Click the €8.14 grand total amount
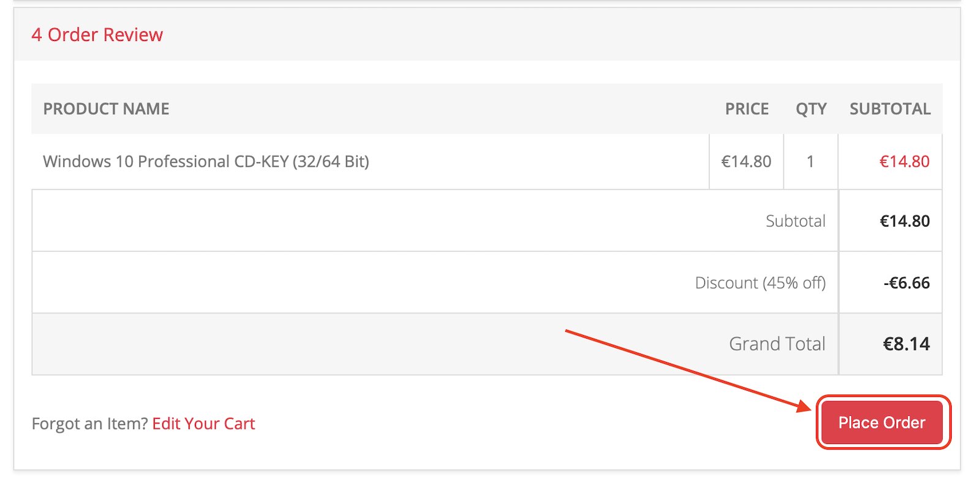Screen dimensions: 980x490 coord(906,344)
